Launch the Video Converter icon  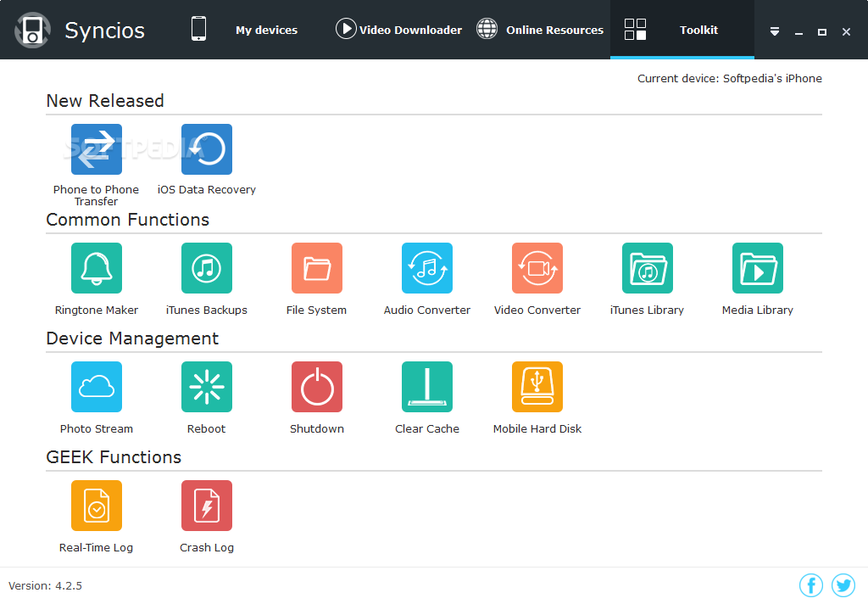point(537,268)
